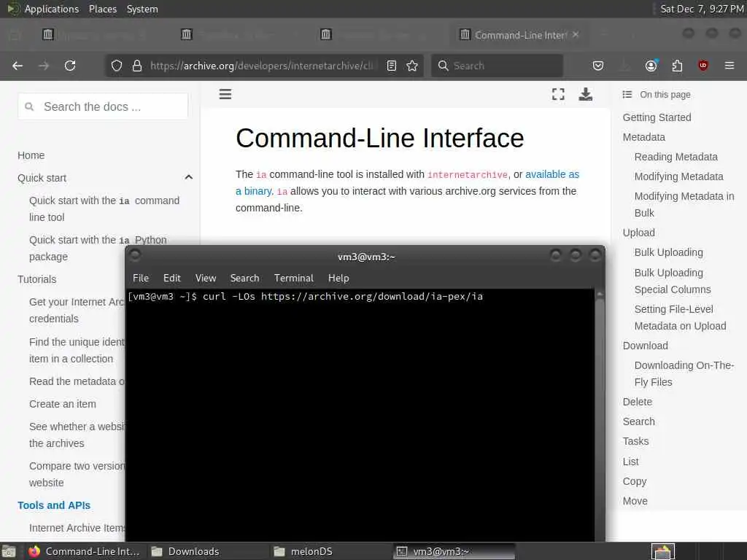Click the terminal vertical scrollbar

[600, 414]
